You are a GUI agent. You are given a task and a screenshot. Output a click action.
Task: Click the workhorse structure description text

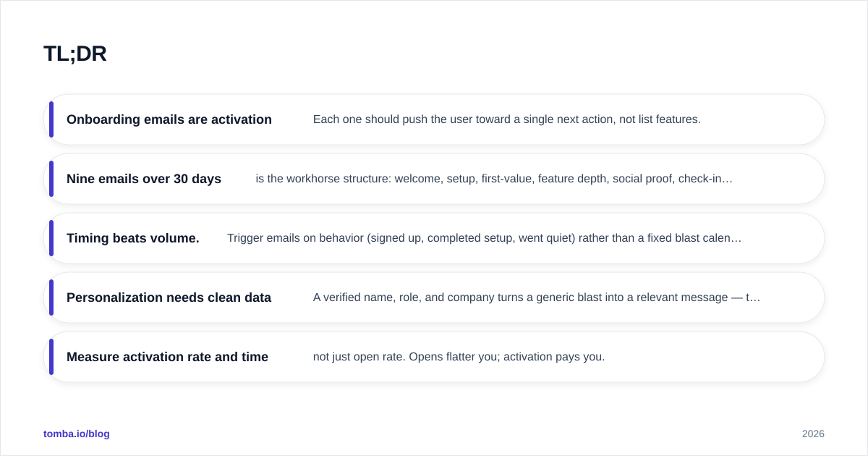pos(494,179)
